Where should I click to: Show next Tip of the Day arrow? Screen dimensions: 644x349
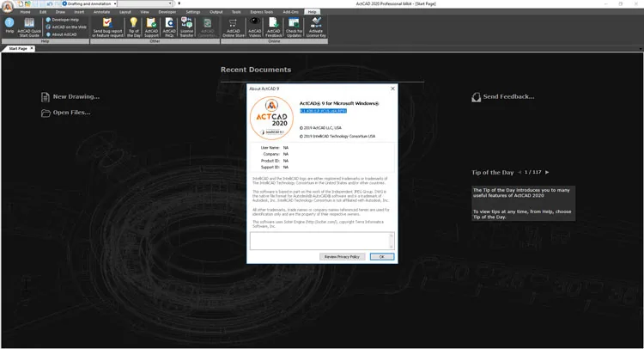(x=547, y=172)
